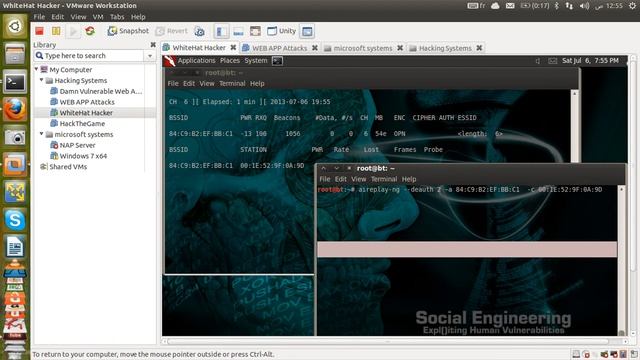Take a Snapshot of the VM
The image size is (640, 360).
128,31
